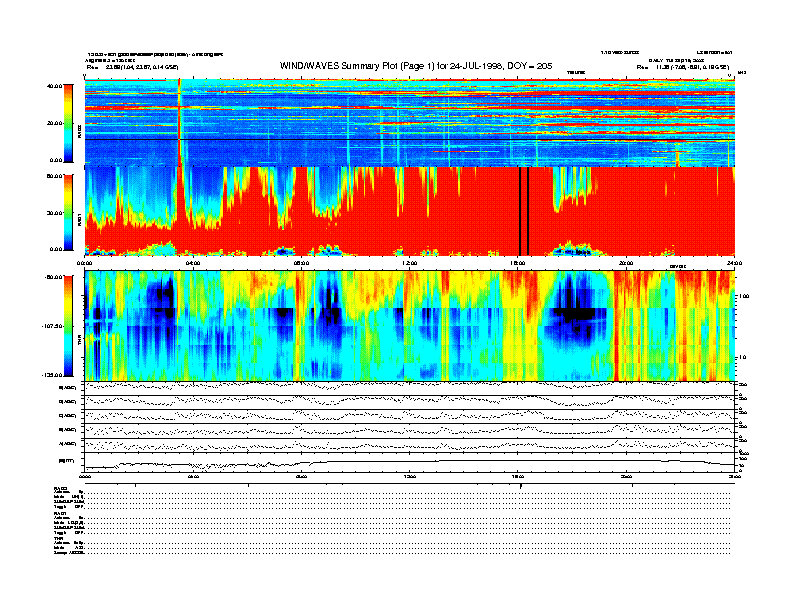Click the RAD1 vertical axis label
The image size is (792, 612).
coord(79,220)
